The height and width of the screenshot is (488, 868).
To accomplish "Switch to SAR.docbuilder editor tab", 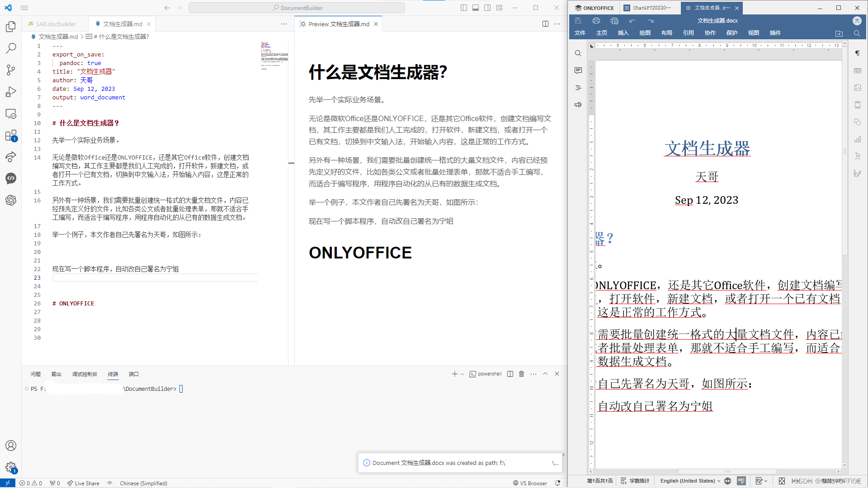I will click(x=55, y=24).
